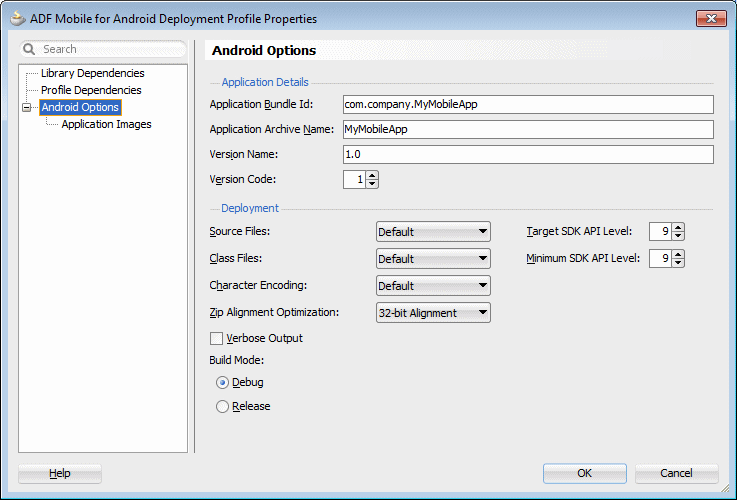Open the Zip Alignment Optimization dropdown
Viewport: 737px width, 500px height.
click(433, 312)
